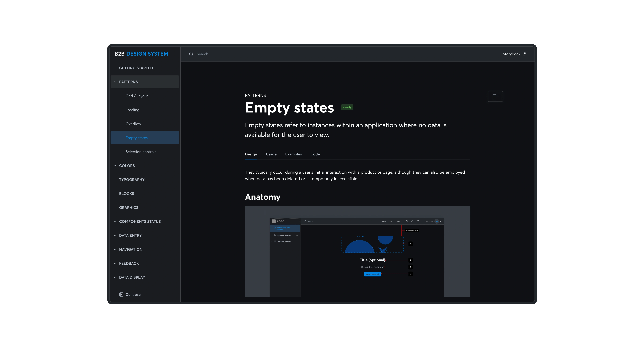Click the Ready status badge
The height and width of the screenshot is (349, 644).
(x=347, y=107)
